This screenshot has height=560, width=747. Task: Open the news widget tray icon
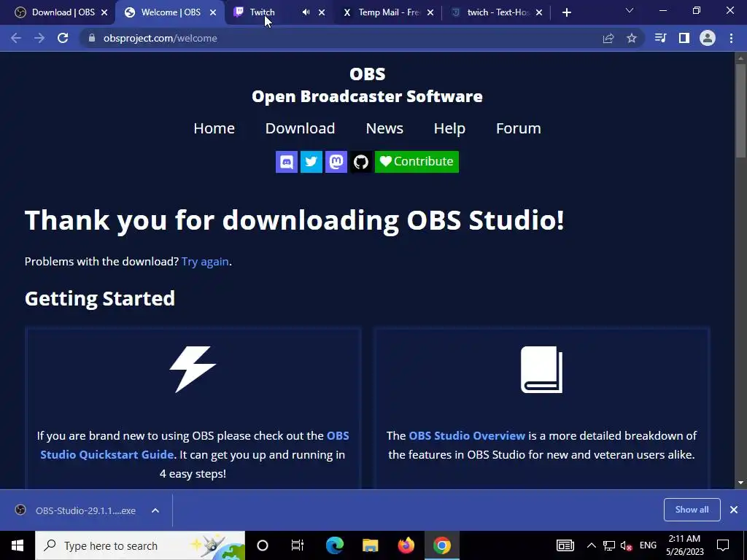[x=565, y=545]
